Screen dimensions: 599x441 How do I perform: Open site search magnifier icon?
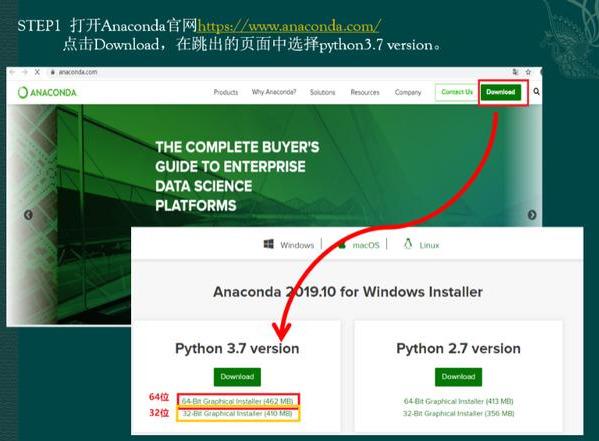click(536, 91)
